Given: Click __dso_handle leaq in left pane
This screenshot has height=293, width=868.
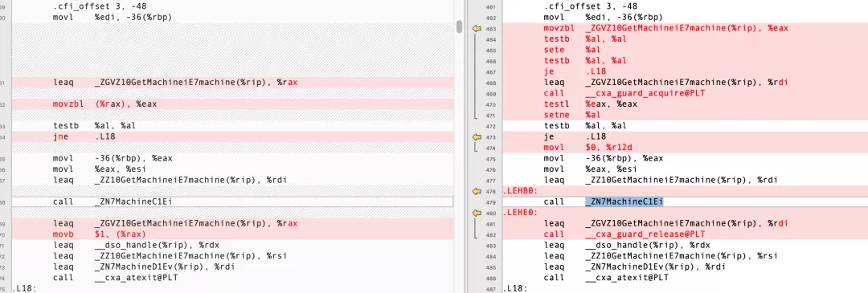Looking at the screenshot, I should coord(136,245).
